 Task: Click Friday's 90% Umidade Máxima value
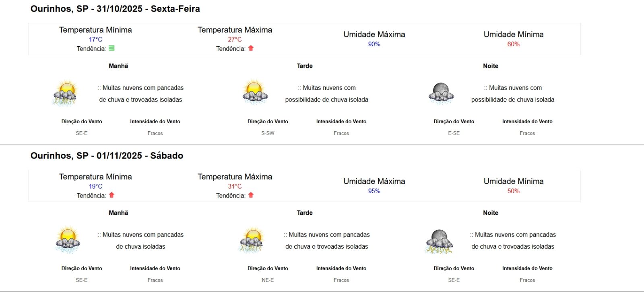[374, 44]
